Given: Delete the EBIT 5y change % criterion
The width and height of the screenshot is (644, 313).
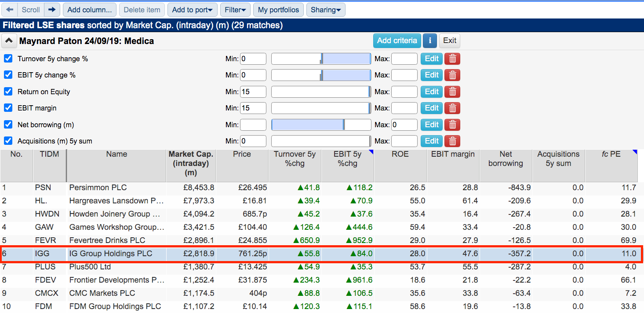Looking at the screenshot, I should point(452,75).
